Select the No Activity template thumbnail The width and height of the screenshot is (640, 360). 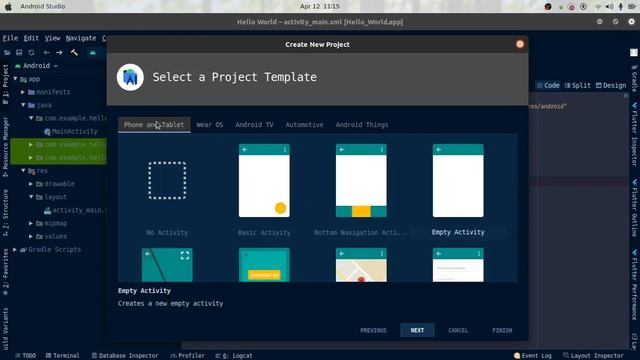point(167,180)
